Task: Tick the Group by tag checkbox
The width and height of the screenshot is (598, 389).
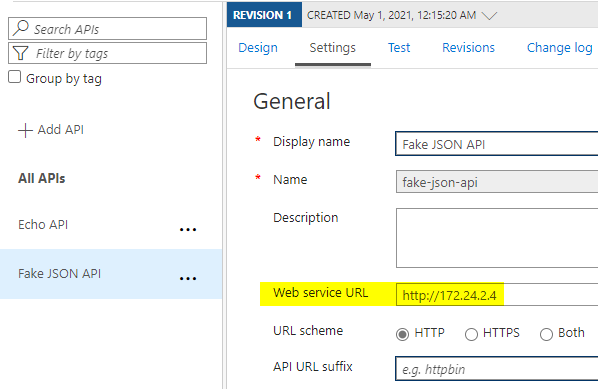Action: pyautogui.click(x=14, y=77)
